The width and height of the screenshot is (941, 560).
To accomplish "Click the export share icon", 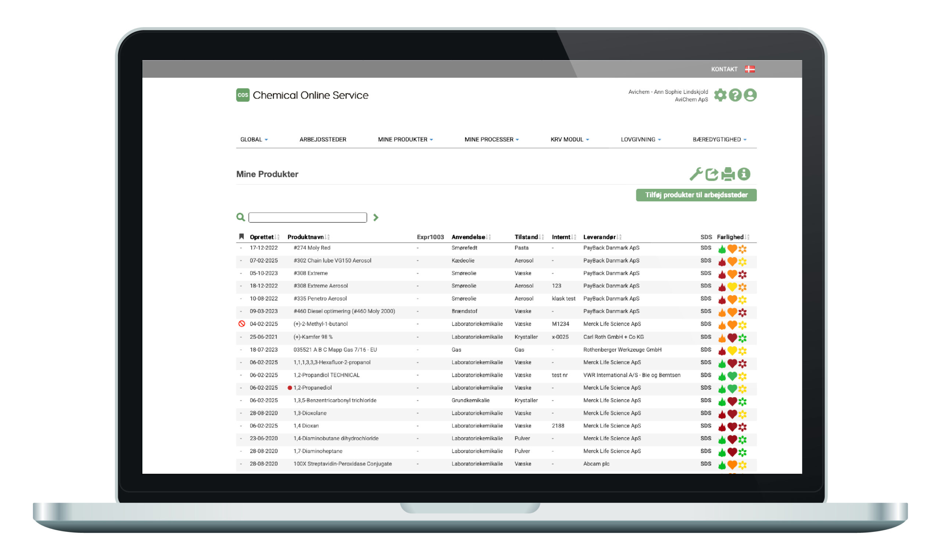I will point(712,174).
